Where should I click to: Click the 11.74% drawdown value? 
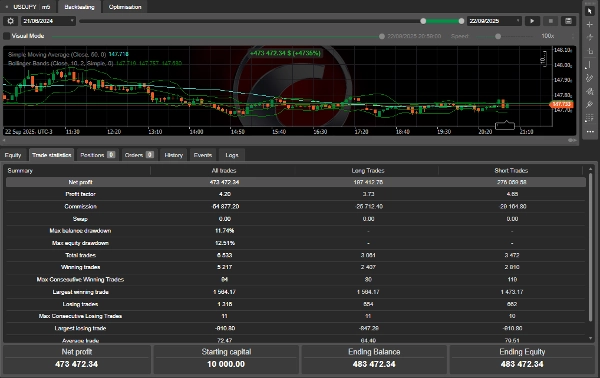pos(225,231)
